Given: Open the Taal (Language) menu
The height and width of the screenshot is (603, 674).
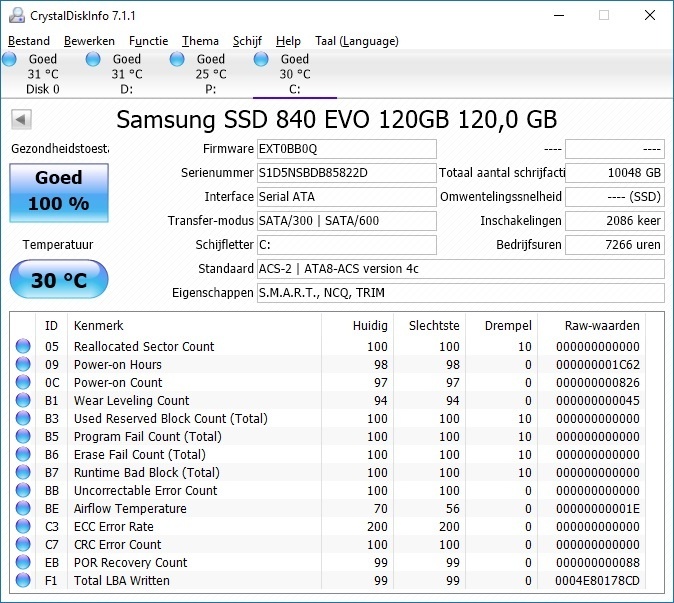Looking at the screenshot, I should click(356, 41).
